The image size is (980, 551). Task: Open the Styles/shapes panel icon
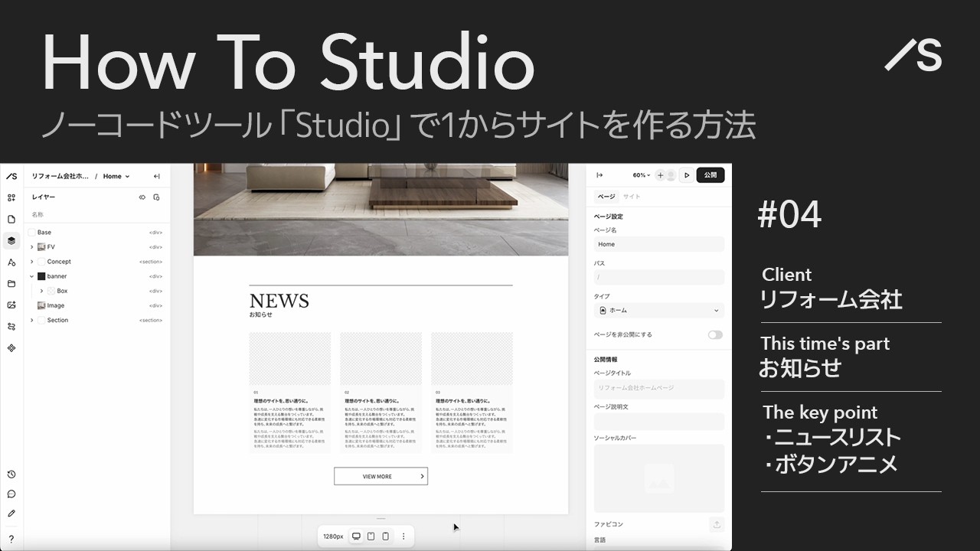point(11,262)
